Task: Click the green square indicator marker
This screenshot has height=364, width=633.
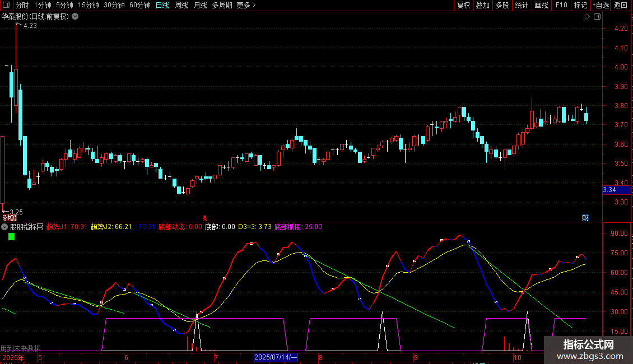Action: click(x=11, y=237)
